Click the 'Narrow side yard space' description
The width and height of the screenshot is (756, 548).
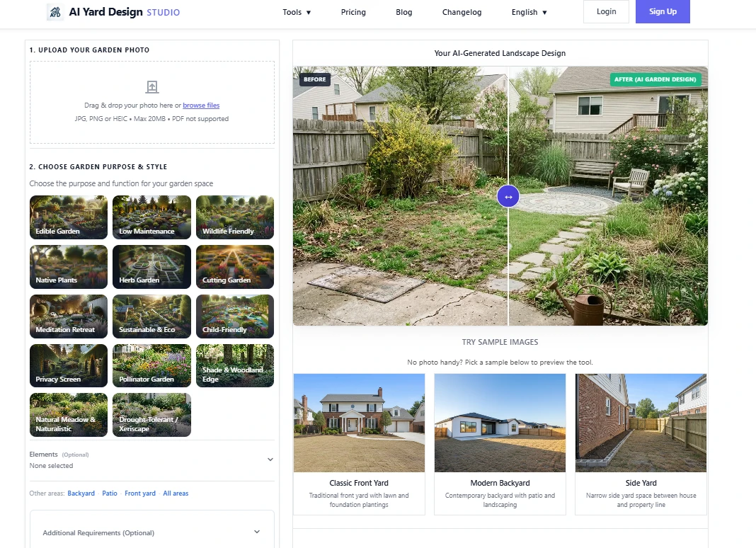641,500
